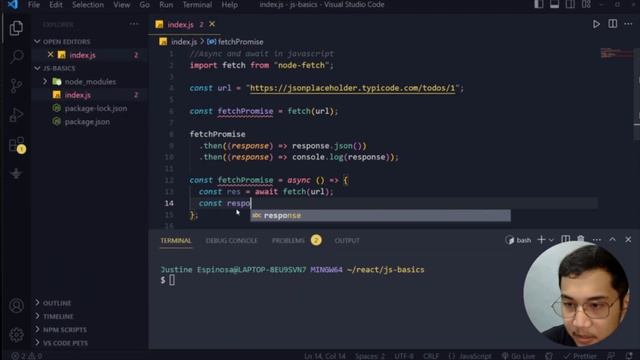Open the View menu

point(122,4)
